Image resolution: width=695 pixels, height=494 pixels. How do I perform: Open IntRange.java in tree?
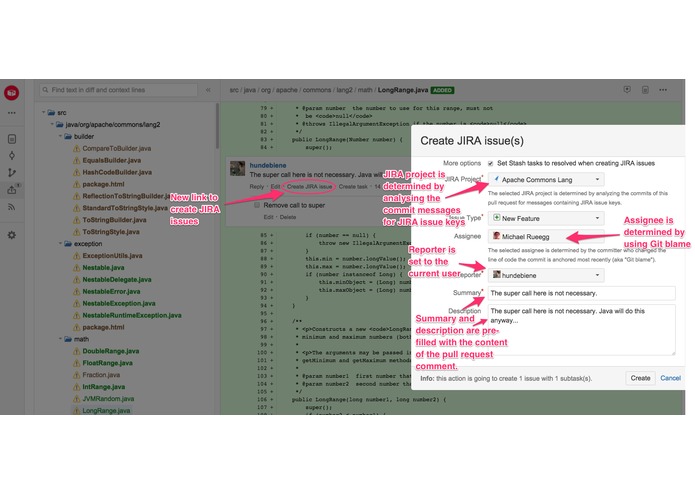click(103, 387)
